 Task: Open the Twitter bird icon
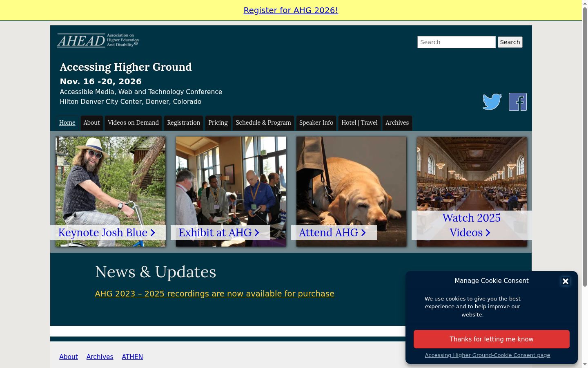pyautogui.click(x=492, y=102)
